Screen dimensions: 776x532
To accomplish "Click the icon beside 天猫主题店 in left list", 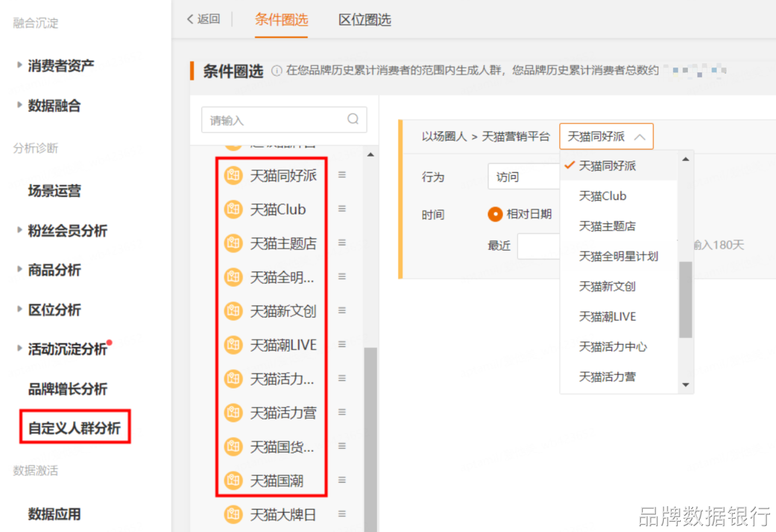I will (x=233, y=243).
